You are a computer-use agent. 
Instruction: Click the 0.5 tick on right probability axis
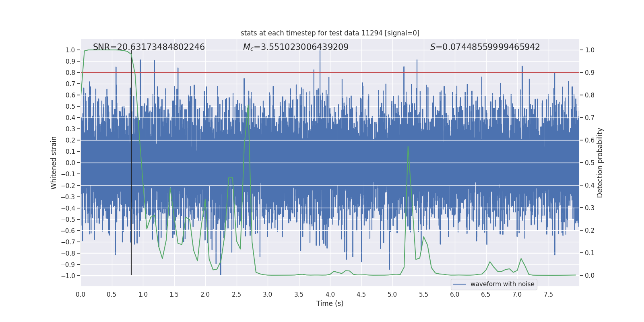(x=590, y=163)
